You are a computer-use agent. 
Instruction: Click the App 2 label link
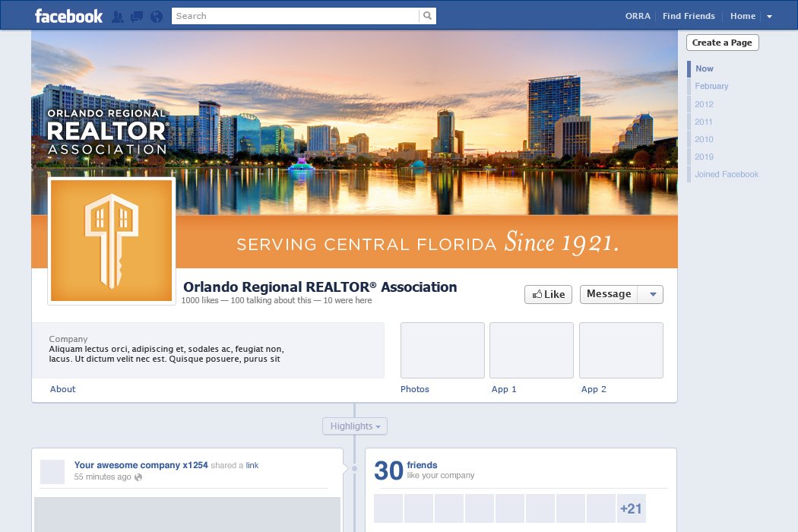pyautogui.click(x=594, y=389)
